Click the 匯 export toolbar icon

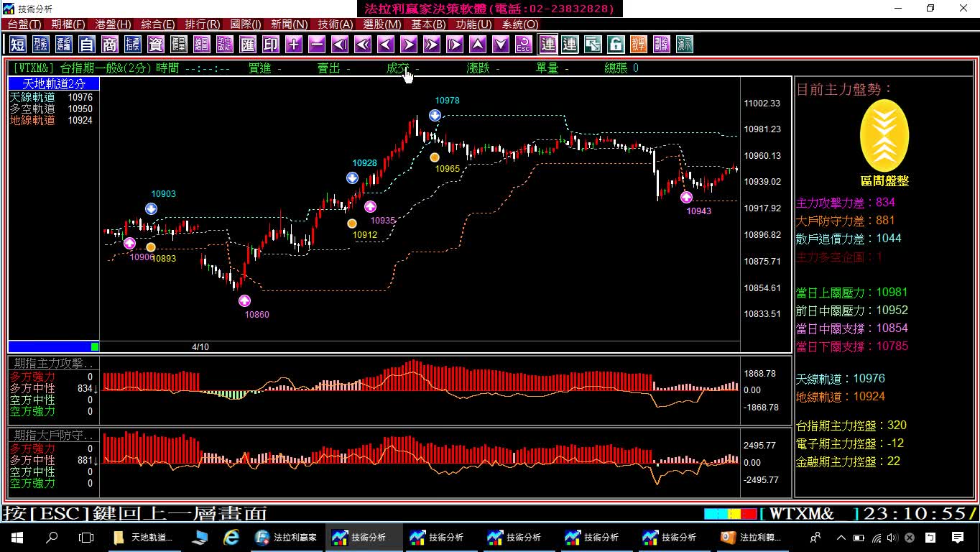click(x=248, y=45)
